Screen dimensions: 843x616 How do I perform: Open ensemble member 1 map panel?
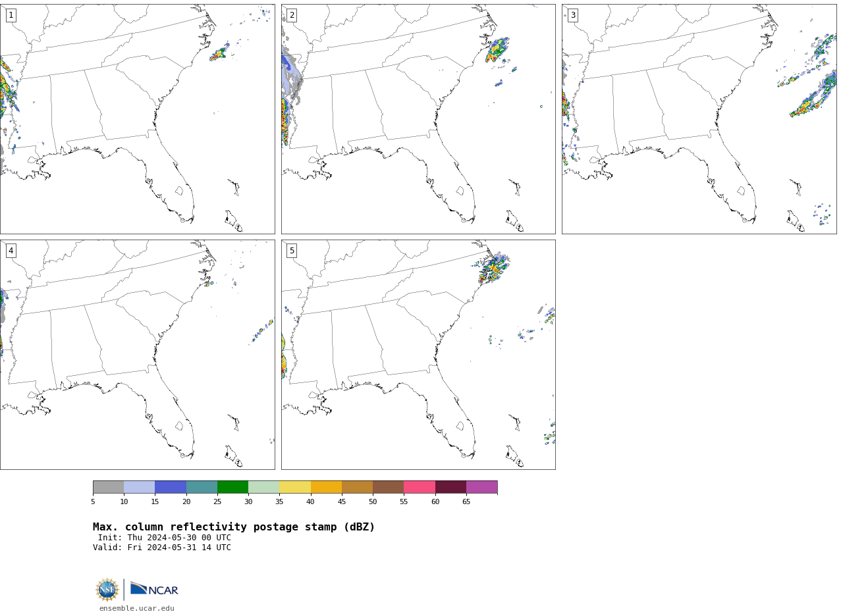[x=137, y=119]
